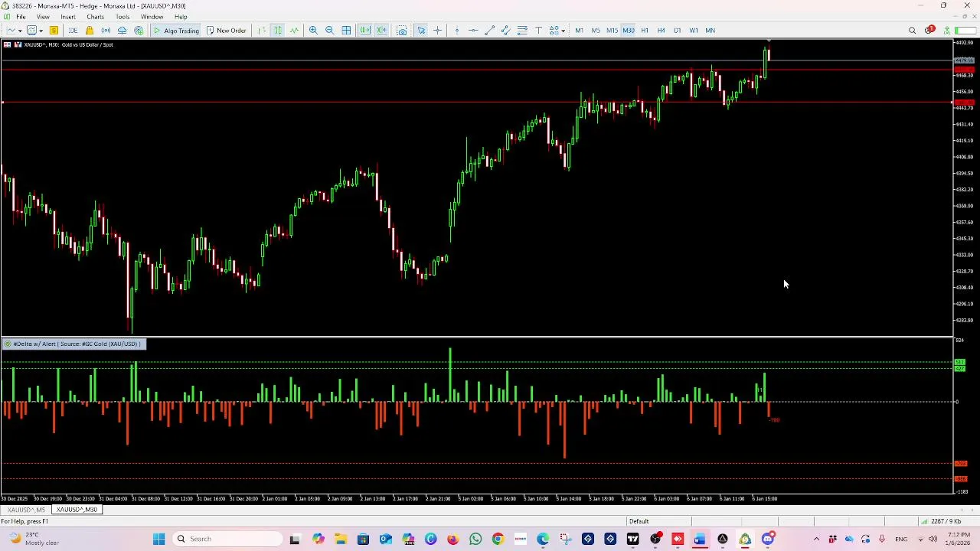Open notifications icon with red badge
Screen dimensions: 980x551
(929, 31)
